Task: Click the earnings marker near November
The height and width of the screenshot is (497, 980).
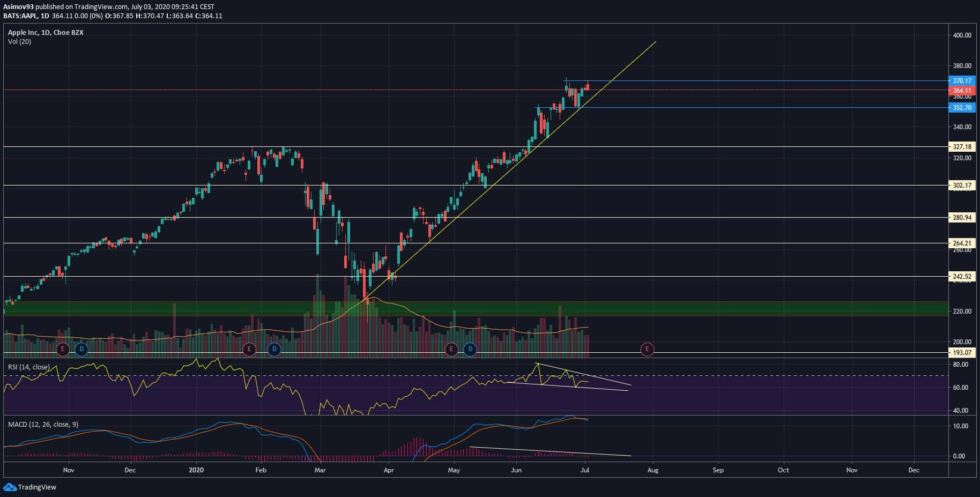Action: point(63,350)
